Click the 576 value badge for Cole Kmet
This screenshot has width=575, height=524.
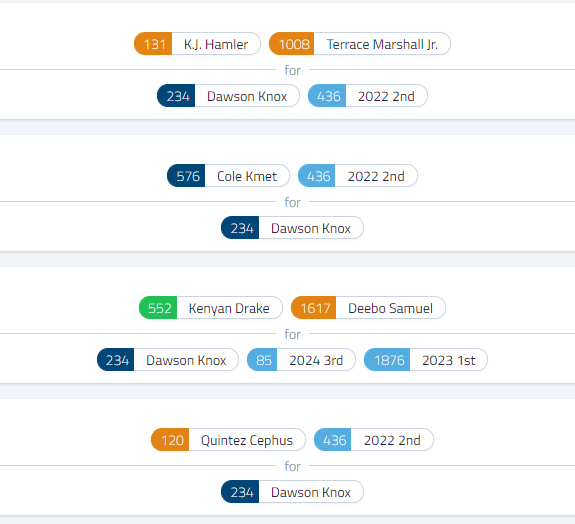tap(186, 176)
